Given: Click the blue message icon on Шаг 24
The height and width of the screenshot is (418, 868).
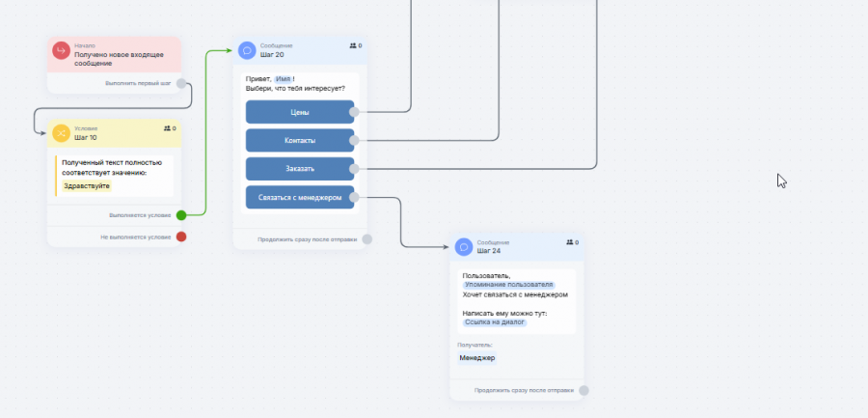Looking at the screenshot, I should coord(464,247).
